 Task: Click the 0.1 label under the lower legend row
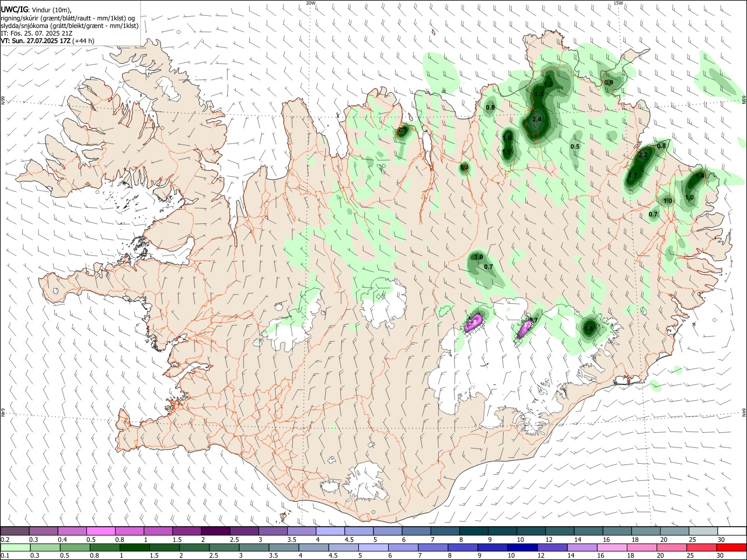tap(5, 556)
